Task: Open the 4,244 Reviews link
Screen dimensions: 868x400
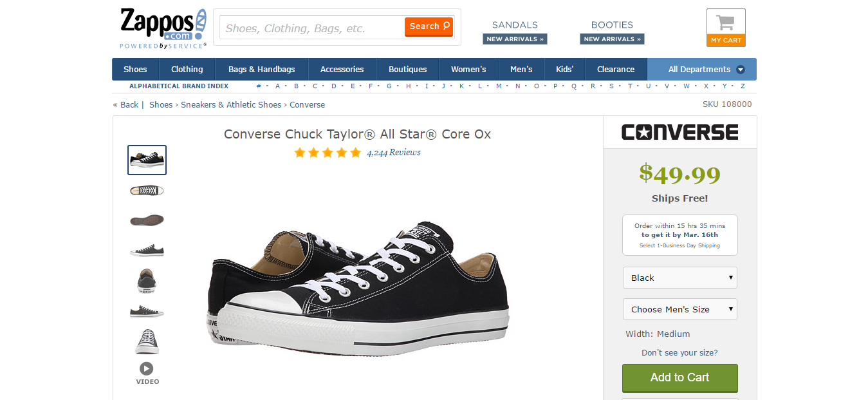Action: (394, 153)
